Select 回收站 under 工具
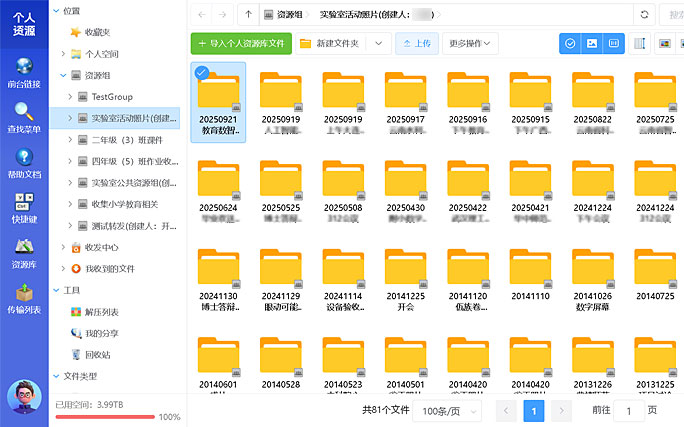 (97, 354)
